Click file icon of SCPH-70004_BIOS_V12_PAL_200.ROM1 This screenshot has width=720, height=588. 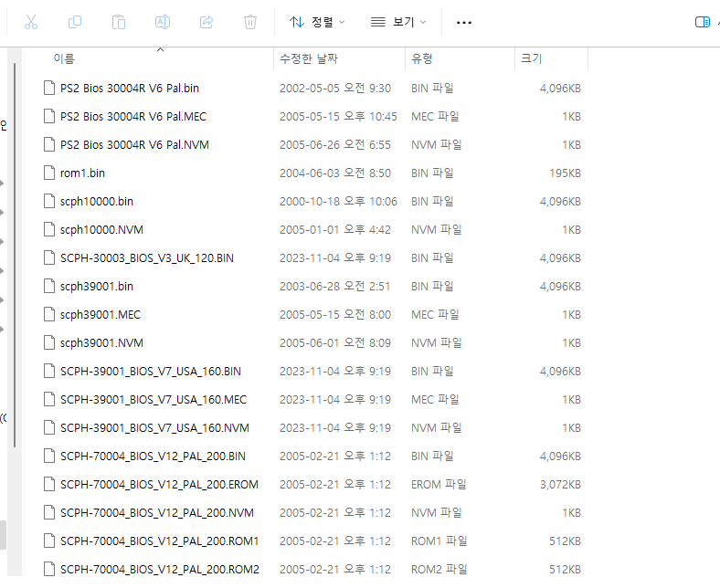click(x=49, y=541)
